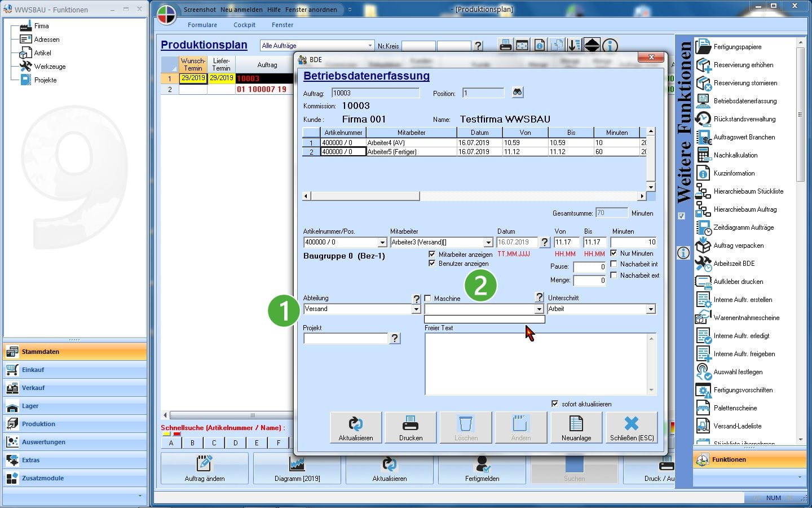Click the horizontal scrollbar thumb of the BDE table

365,196
